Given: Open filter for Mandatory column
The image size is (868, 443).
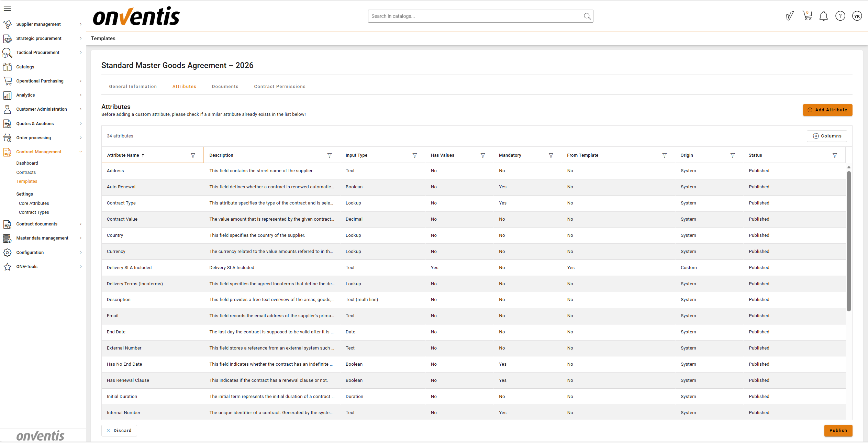Looking at the screenshot, I should (x=551, y=155).
